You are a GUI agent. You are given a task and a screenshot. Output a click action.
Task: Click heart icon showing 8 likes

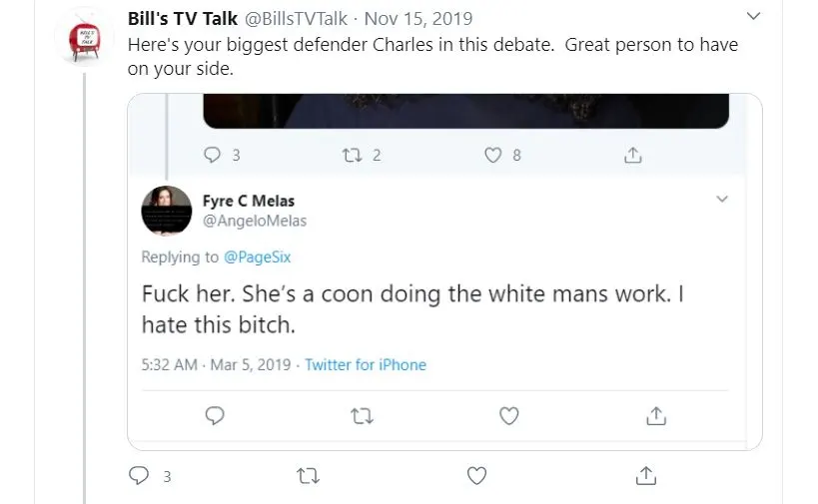pyautogui.click(x=492, y=155)
